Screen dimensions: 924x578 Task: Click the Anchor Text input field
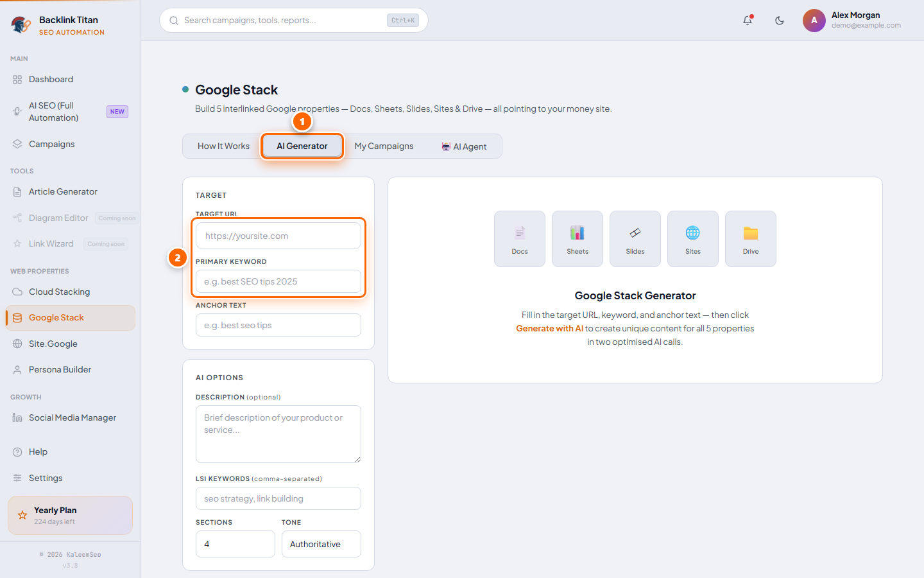[278, 325]
